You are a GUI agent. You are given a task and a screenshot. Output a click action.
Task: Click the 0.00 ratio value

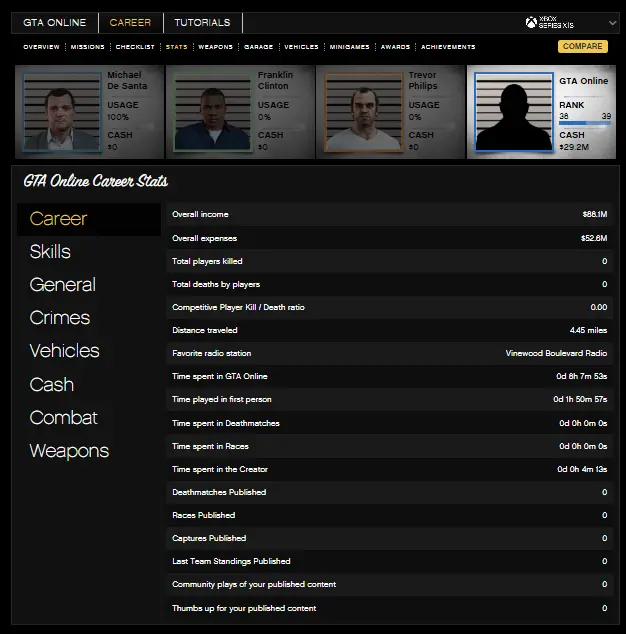(x=599, y=307)
